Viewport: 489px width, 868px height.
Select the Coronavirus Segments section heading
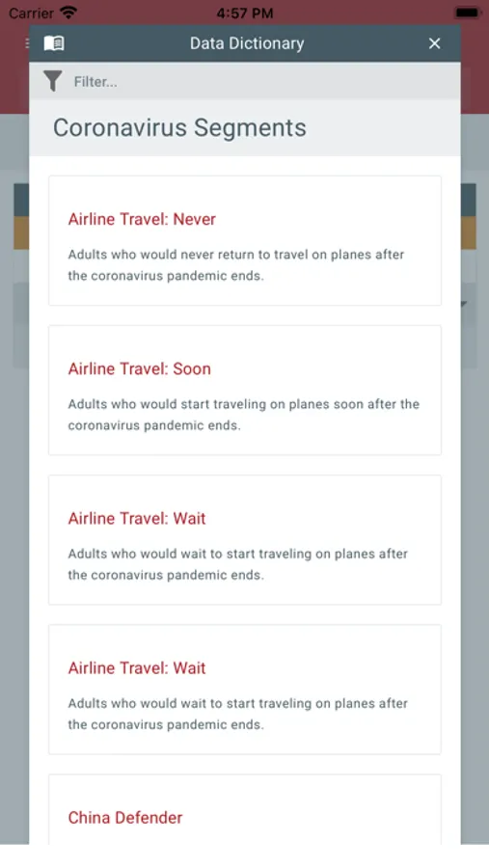point(179,128)
